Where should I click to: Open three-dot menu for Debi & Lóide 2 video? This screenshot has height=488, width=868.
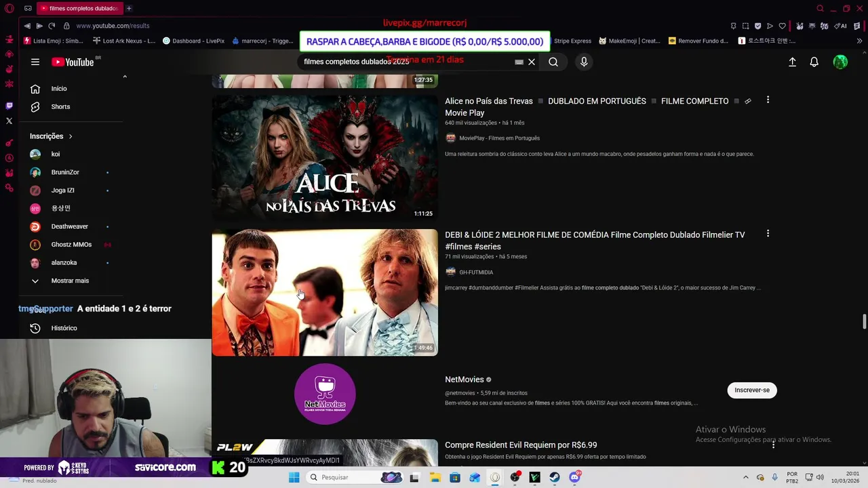click(768, 233)
